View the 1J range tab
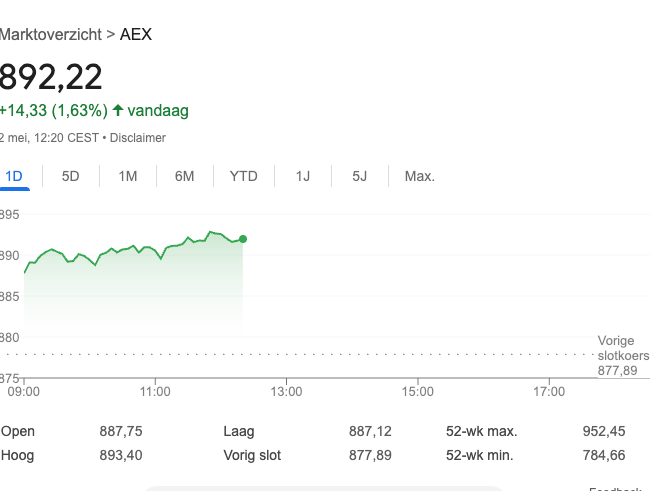Viewport: 654px width, 491px height. click(x=302, y=177)
